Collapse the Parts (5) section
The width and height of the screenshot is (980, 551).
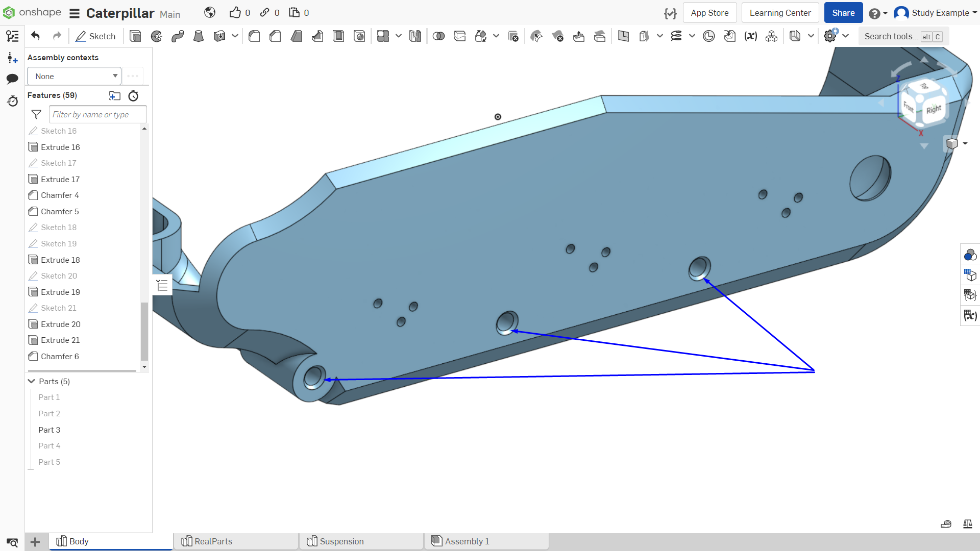(x=32, y=381)
